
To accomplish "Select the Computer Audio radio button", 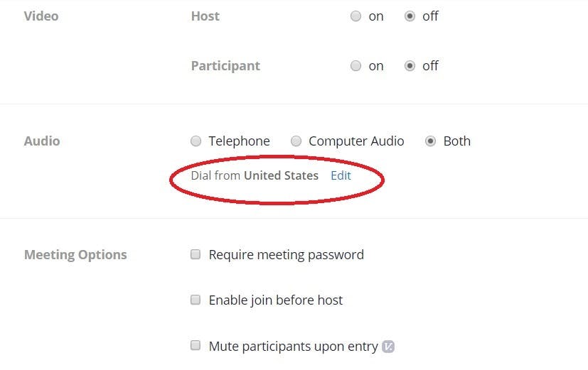I will coord(296,141).
